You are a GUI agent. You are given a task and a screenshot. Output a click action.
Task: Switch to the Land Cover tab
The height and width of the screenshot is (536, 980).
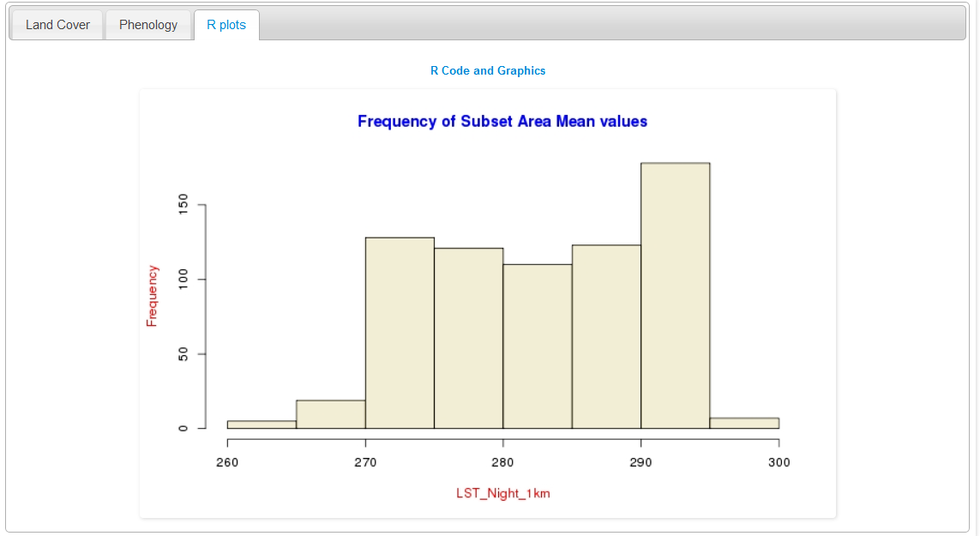(x=57, y=25)
